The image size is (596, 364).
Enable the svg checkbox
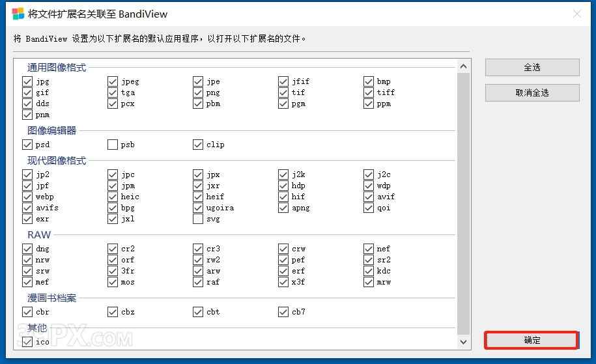tap(198, 219)
